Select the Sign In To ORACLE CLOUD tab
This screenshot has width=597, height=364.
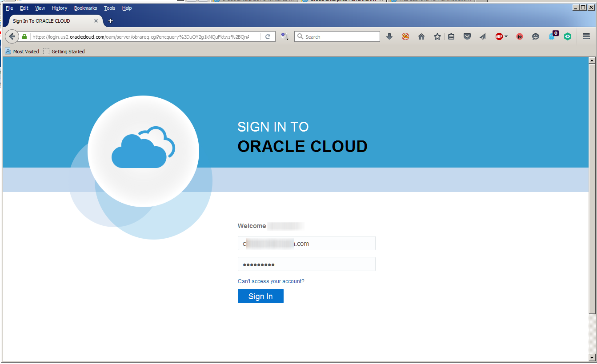tap(53, 21)
